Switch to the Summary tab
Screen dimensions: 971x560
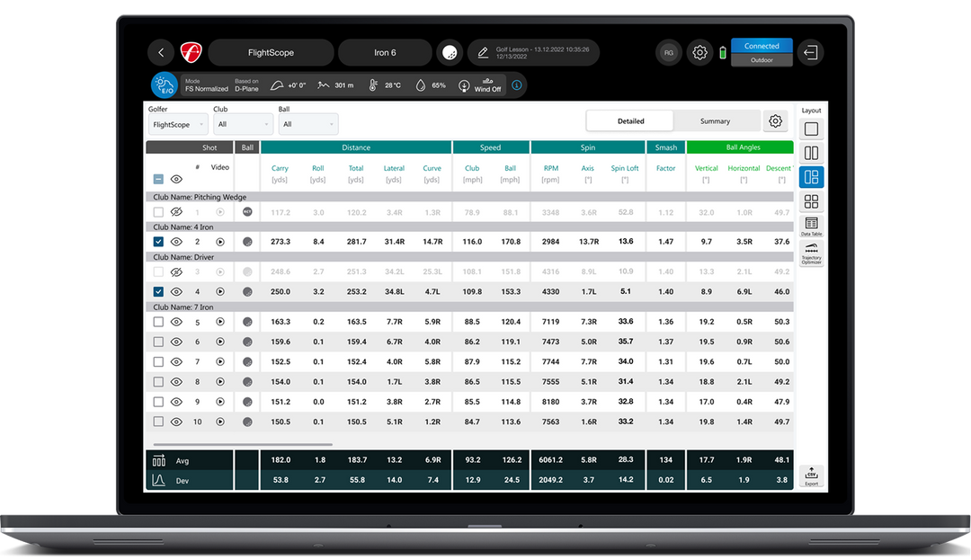point(715,121)
